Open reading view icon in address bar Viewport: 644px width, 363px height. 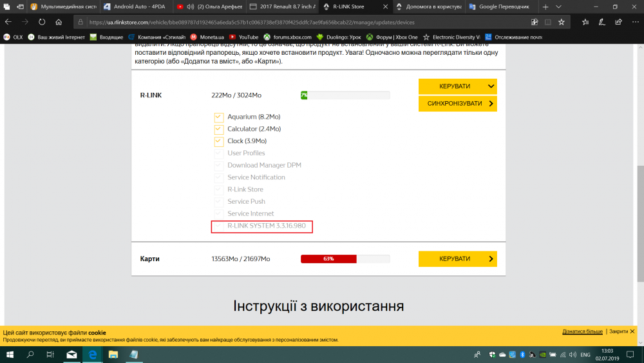(x=548, y=22)
